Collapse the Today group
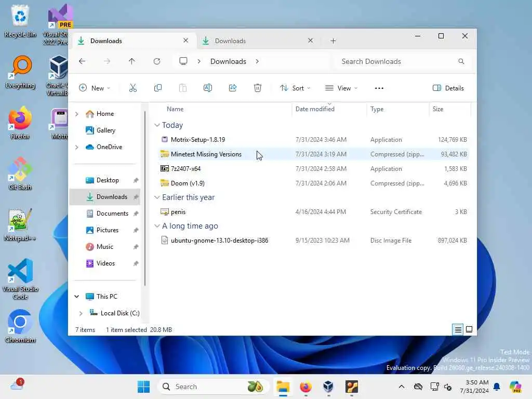This screenshot has width=532, height=399. pos(157,125)
